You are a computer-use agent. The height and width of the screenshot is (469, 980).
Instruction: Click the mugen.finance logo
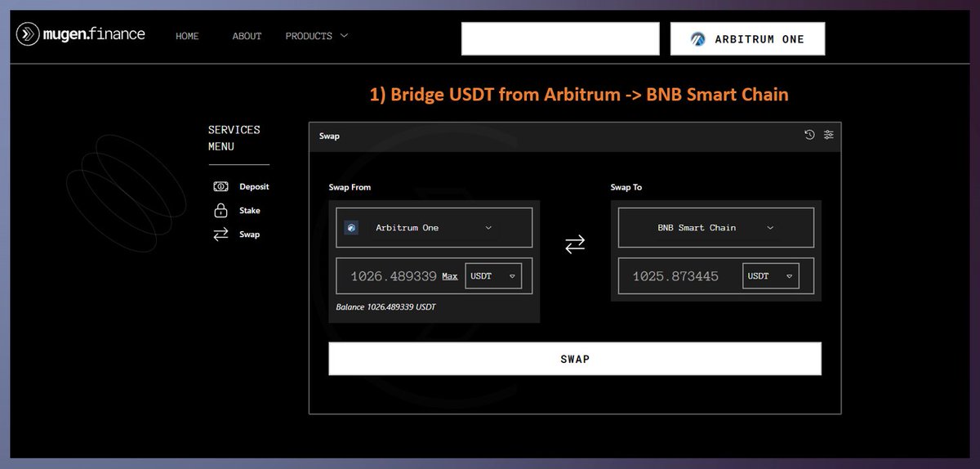click(81, 34)
